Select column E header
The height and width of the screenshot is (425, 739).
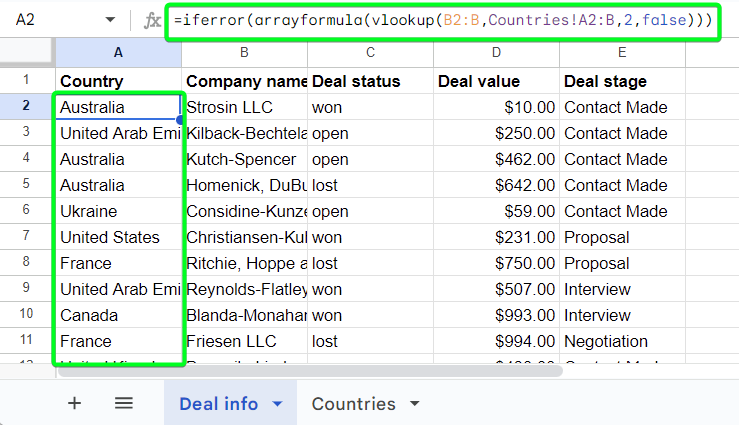point(622,52)
